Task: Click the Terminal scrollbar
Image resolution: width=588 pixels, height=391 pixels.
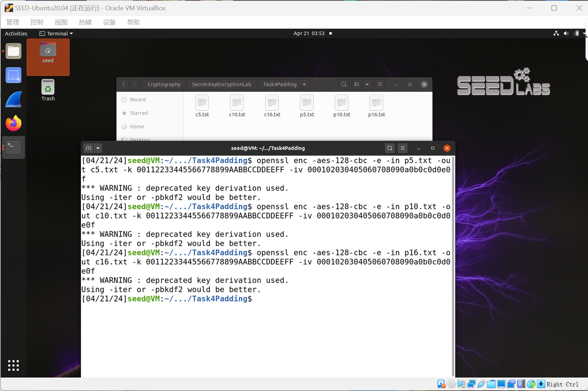Action: 453,266
